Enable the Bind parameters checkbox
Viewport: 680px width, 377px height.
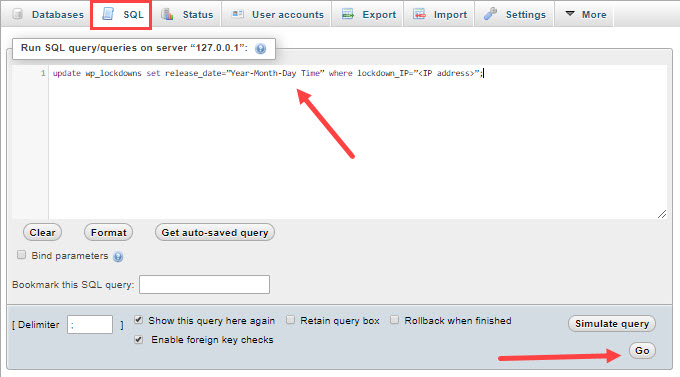point(21,255)
